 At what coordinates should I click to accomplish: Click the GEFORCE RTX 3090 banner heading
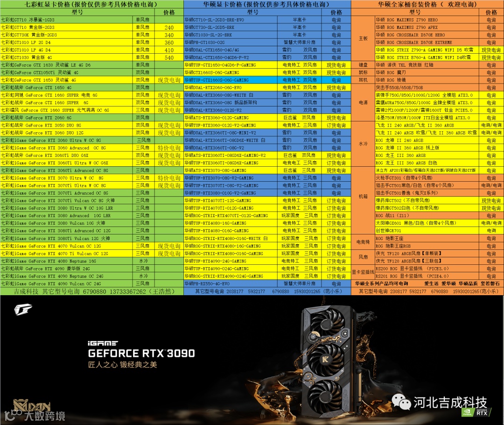pos(141,353)
